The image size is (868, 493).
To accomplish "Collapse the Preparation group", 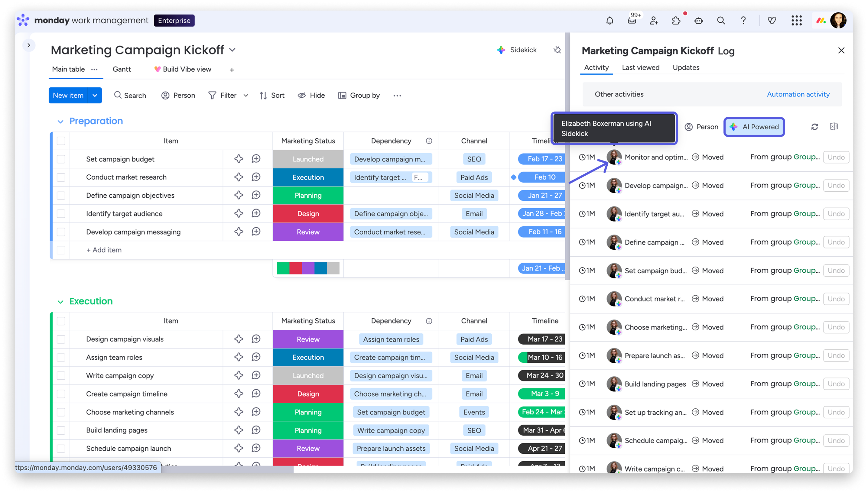I will coord(61,122).
